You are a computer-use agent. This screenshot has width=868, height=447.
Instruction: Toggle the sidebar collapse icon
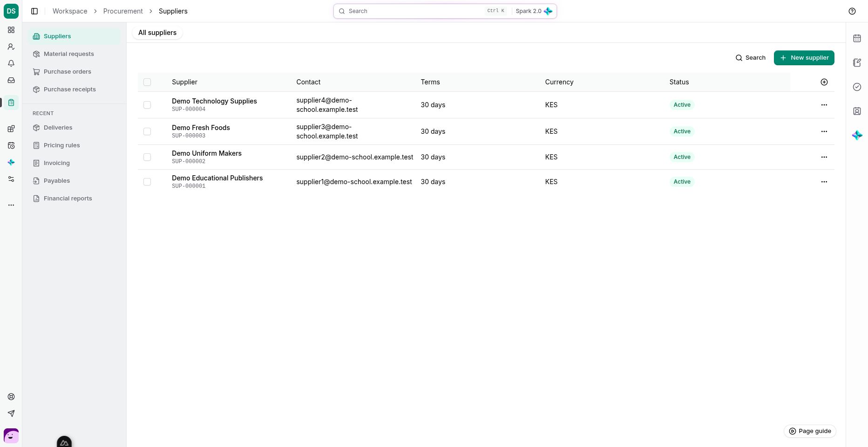pos(34,11)
